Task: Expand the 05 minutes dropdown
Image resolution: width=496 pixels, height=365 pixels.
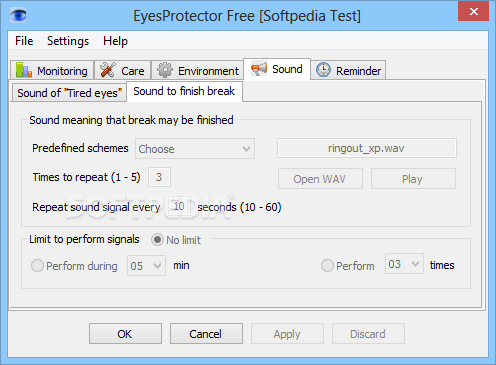Action: coord(146,266)
